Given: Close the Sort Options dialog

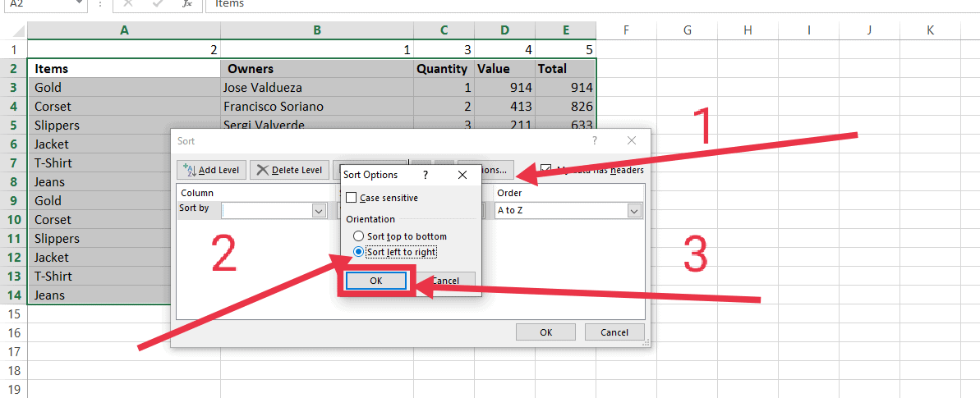Looking at the screenshot, I should 462,175.
